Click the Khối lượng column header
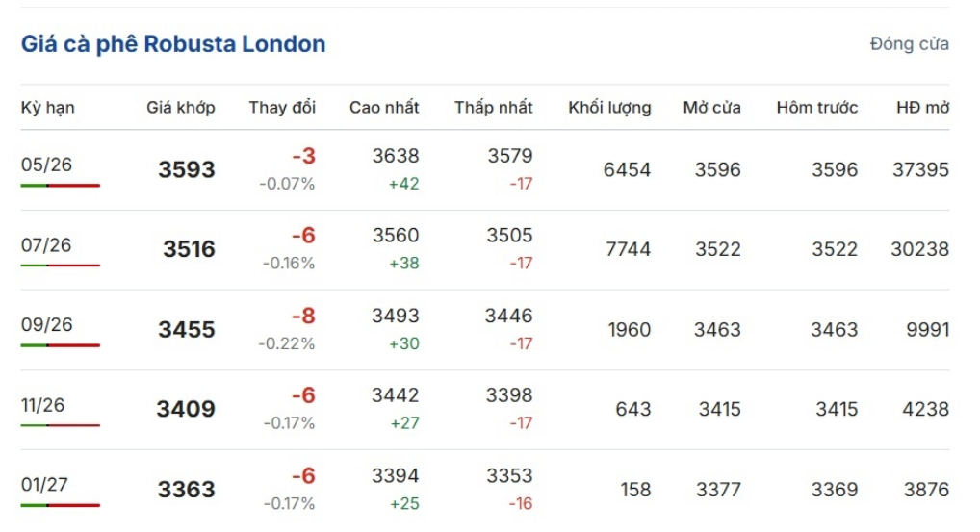Image resolution: width=980 pixels, height=532 pixels. [x=609, y=108]
